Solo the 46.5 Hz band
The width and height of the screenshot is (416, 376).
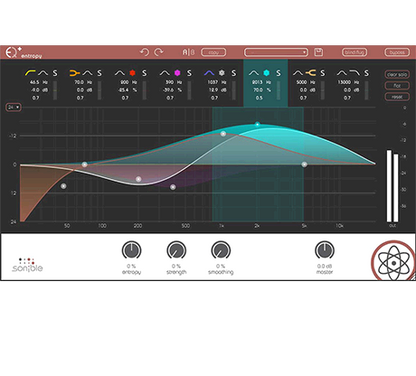[x=55, y=73]
